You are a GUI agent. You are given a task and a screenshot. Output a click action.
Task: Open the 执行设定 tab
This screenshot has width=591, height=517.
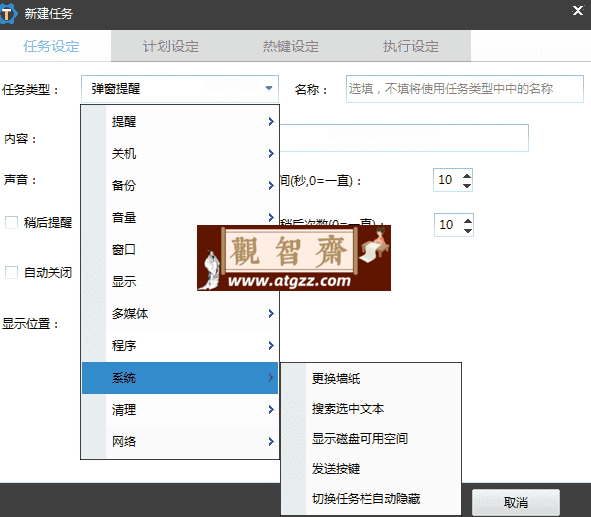coord(411,46)
